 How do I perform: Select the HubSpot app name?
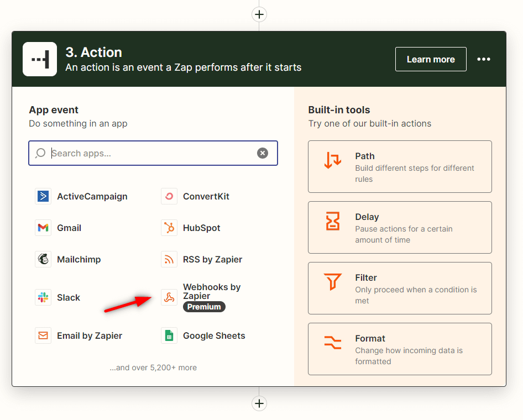(x=201, y=228)
